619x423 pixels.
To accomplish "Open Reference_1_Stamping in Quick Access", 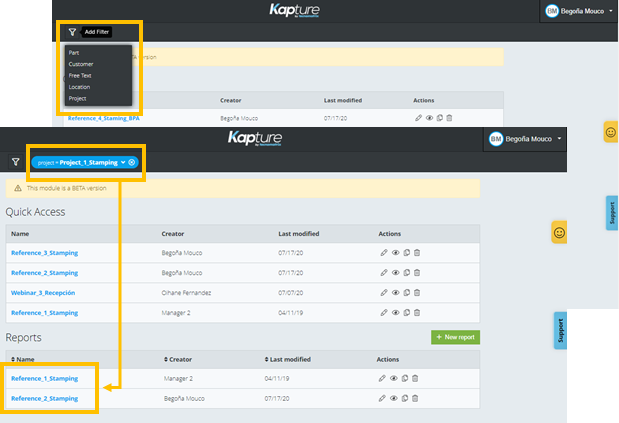I will click(x=45, y=313).
